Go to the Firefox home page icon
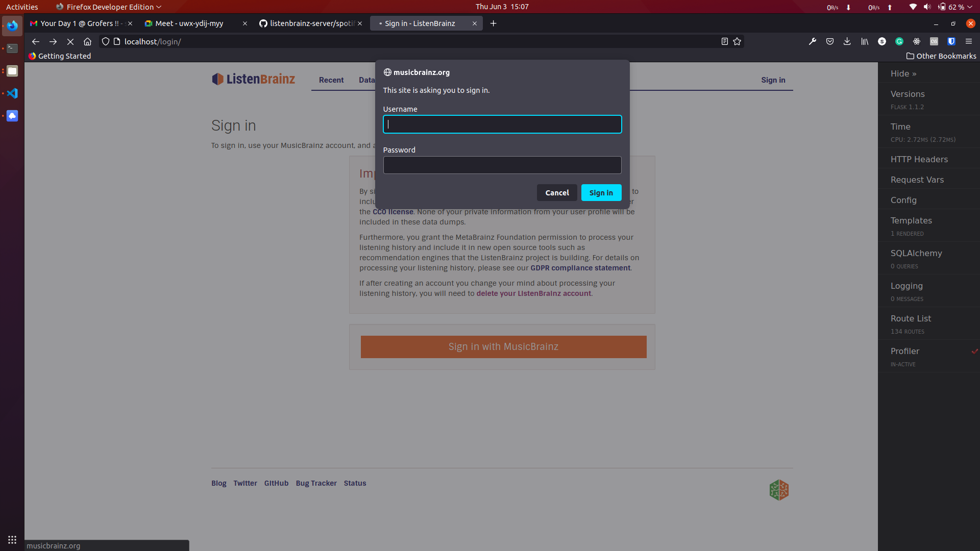 pyautogui.click(x=88, y=42)
